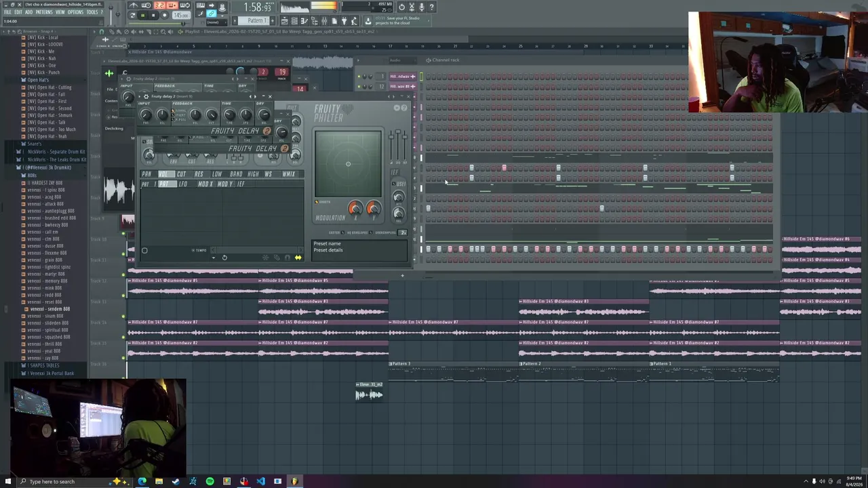Open the dropdown arrow below the Philter envelope editor
This screenshot has width=868, height=488.
click(x=214, y=258)
